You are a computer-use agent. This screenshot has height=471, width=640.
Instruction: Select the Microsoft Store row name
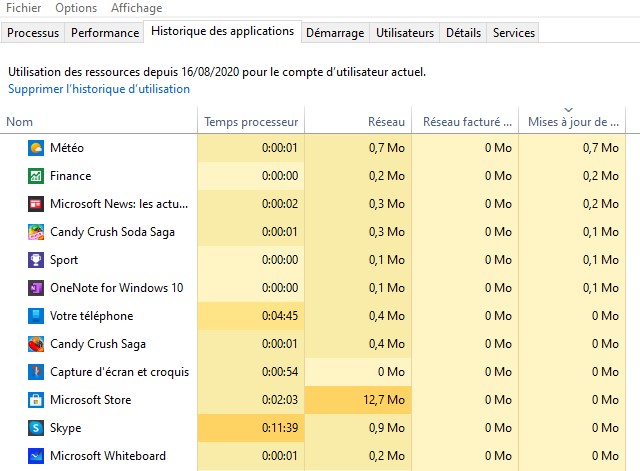pyautogui.click(x=91, y=400)
